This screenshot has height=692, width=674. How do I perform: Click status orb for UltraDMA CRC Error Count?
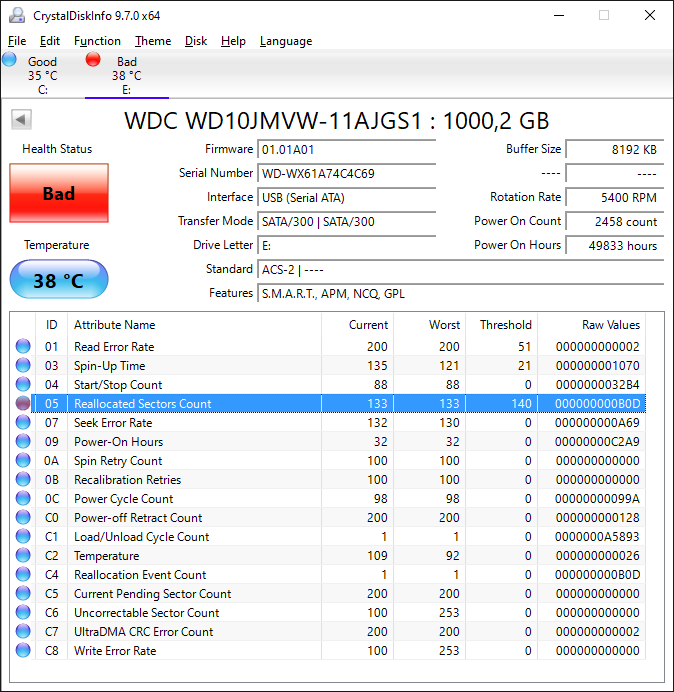tap(23, 631)
